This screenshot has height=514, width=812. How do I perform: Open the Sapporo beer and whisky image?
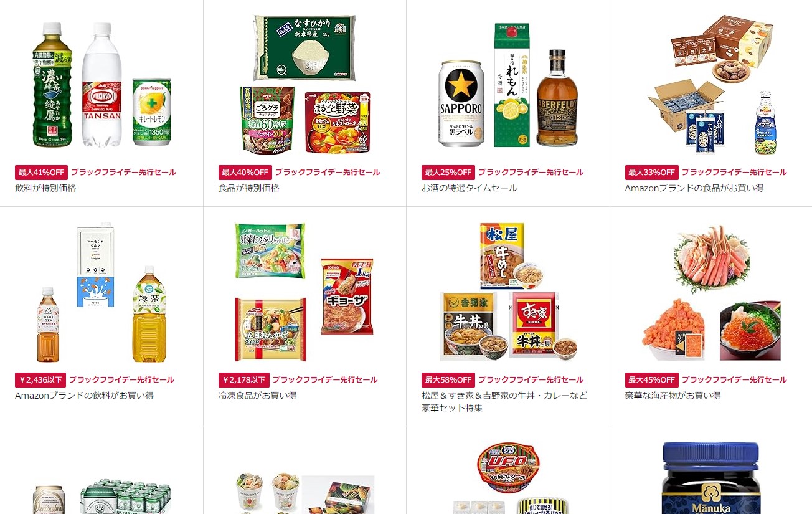click(x=508, y=85)
